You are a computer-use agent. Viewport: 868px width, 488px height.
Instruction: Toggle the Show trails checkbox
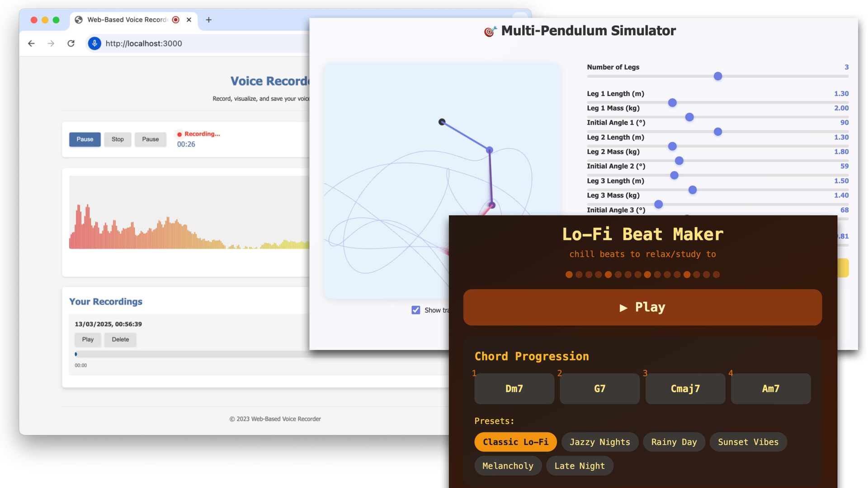tap(416, 310)
